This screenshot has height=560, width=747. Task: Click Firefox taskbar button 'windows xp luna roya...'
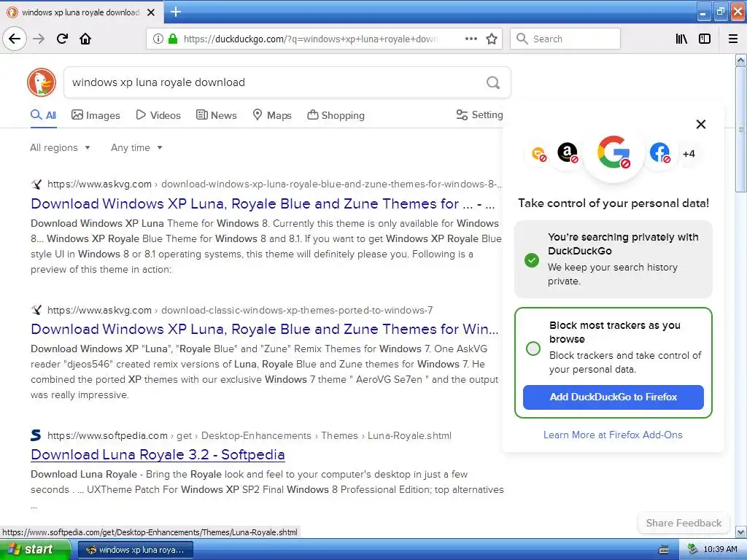135,550
